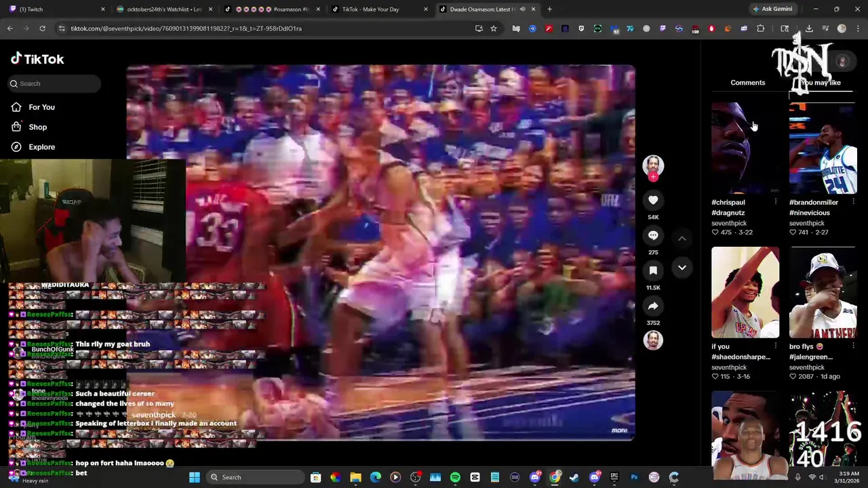Image resolution: width=868 pixels, height=488 pixels.
Task: Go to next video with down chevron
Action: pos(682,268)
